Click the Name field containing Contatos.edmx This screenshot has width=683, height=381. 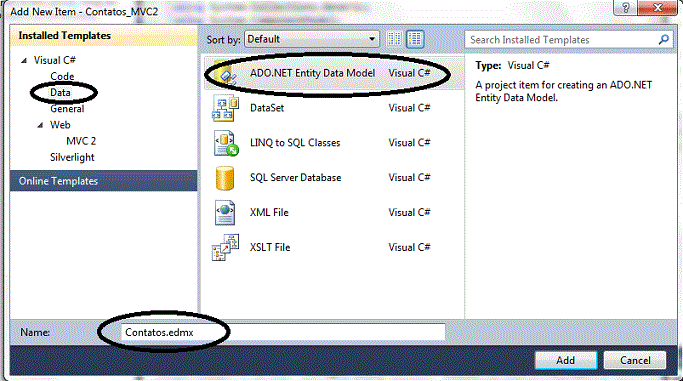click(x=283, y=332)
